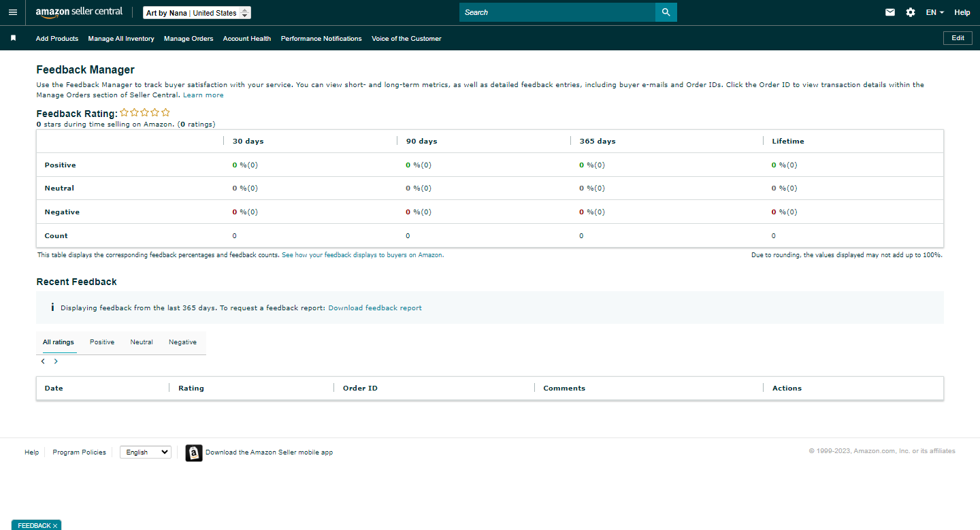Screen dimensions: 980x530
Task: Click Download the Amazon Seller mobile app
Action: 269,452
